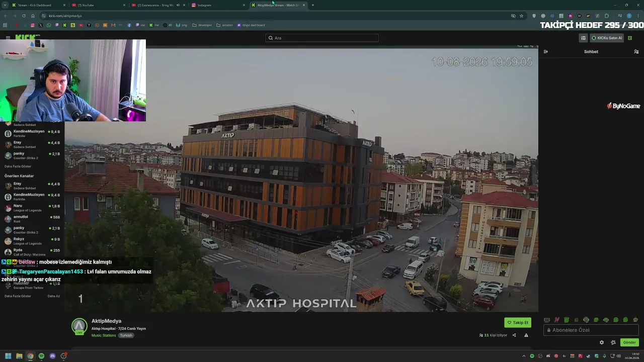Open the chat badge identity icon
Screen dimensions: 644x362
(x=613, y=342)
